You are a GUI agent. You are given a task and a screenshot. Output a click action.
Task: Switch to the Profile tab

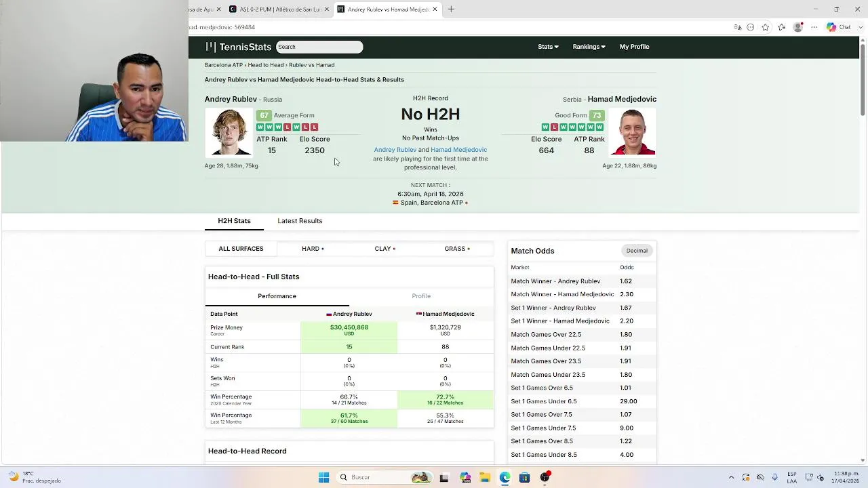pos(421,296)
